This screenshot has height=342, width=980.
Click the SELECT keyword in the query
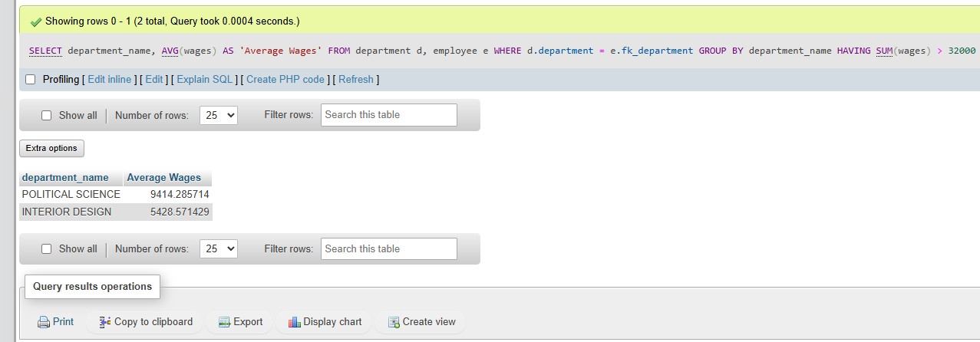point(45,51)
